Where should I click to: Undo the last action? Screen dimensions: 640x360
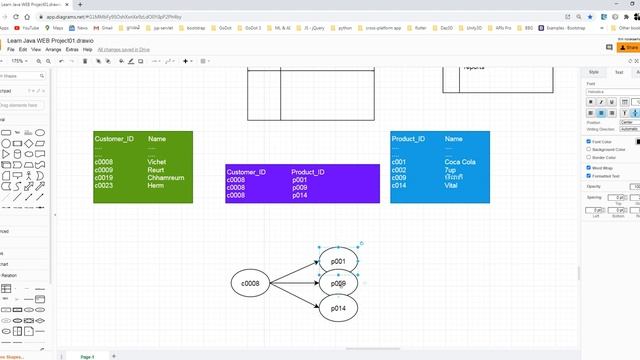[61, 61]
